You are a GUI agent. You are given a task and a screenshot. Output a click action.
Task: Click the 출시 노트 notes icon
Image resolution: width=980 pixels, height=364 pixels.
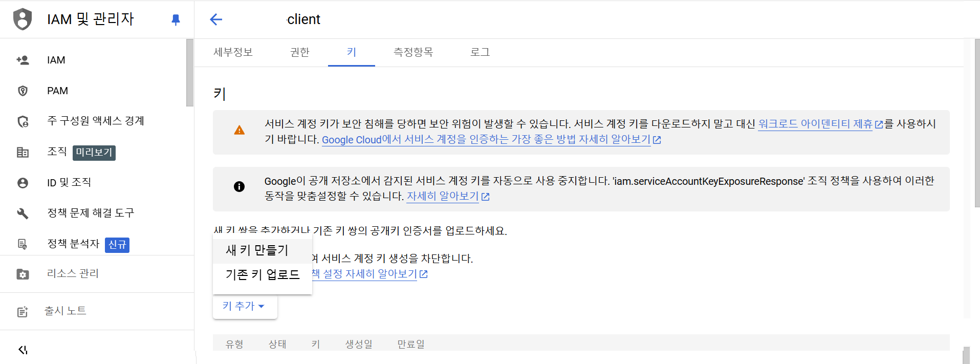23,312
